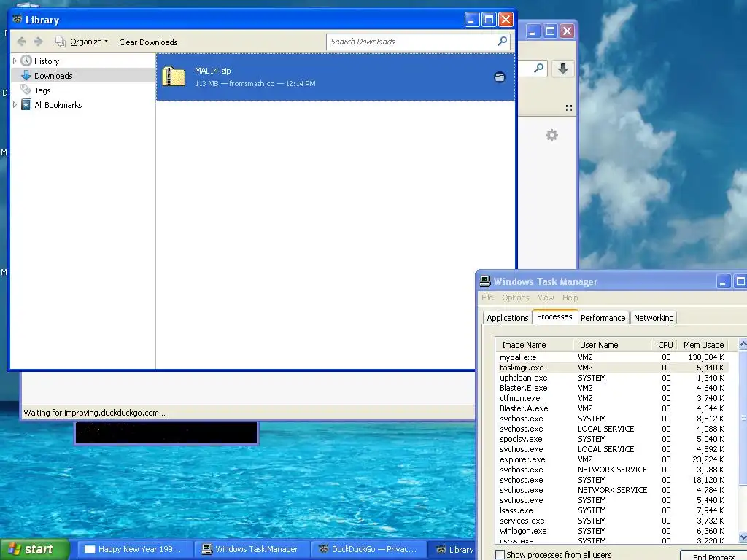
Task: Select the ctfmon.exe process row
Action: point(612,398)
